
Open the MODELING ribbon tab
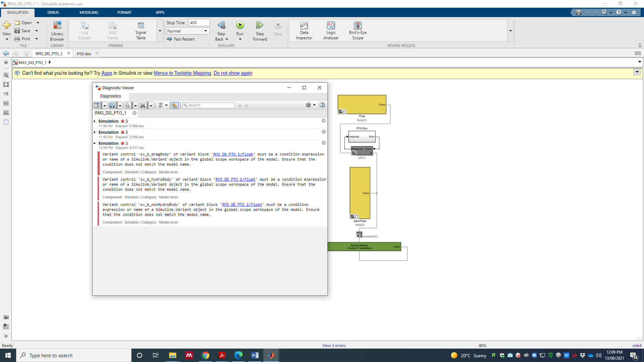tap(89, 12)
